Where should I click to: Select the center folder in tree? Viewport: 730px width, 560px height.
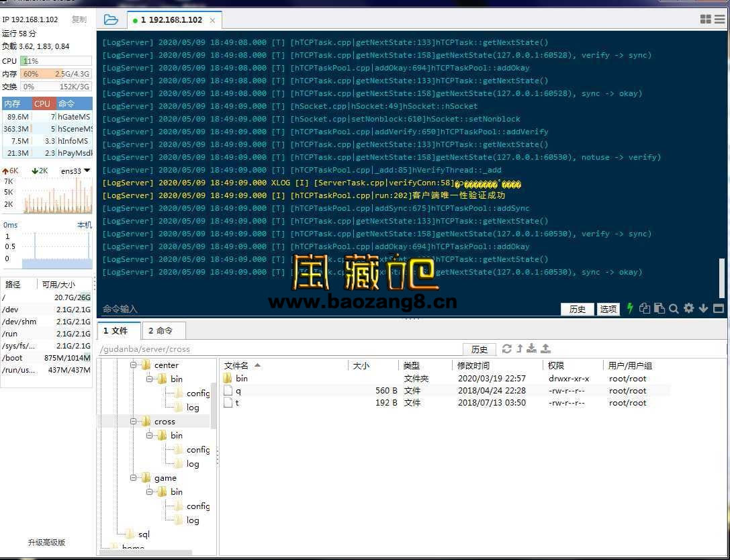coord(166,365)
